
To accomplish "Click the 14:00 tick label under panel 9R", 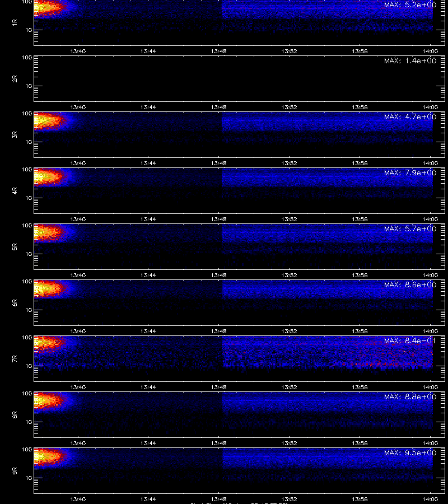I will [430, 499].
